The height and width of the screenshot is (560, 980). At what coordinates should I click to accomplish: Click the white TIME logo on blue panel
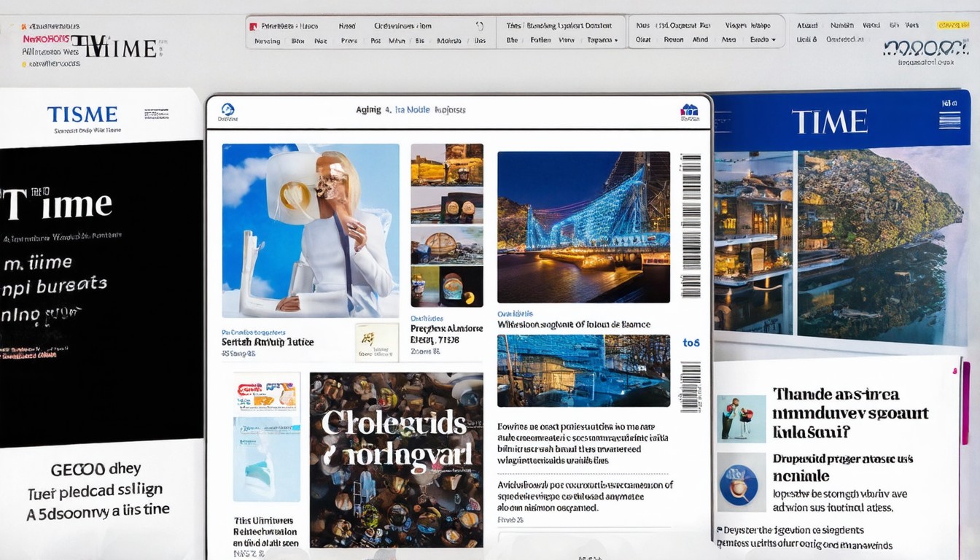[829, 122]
